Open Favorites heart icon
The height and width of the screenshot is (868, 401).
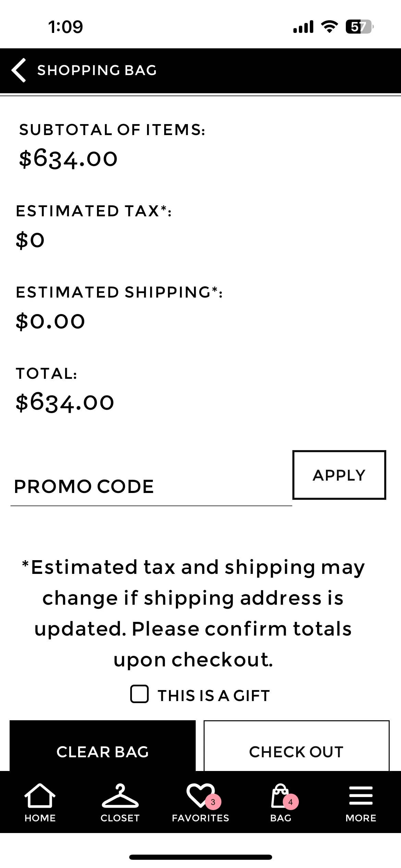pos(200,795)
